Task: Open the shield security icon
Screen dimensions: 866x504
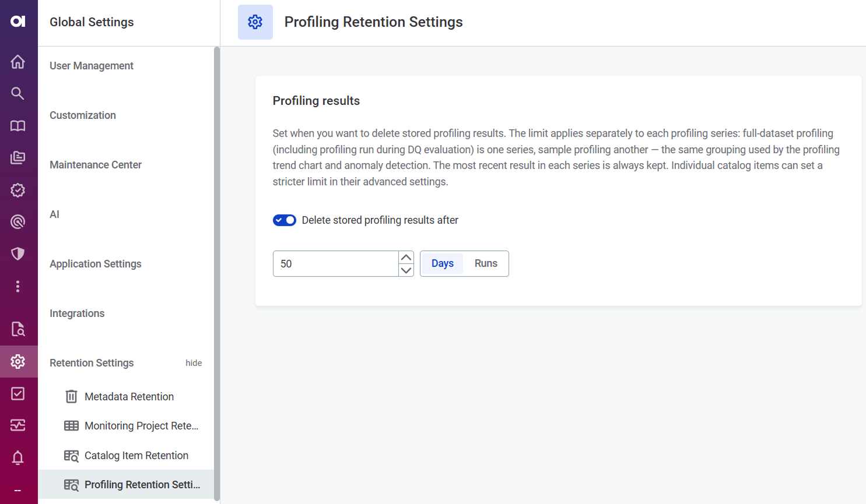Action: 18,253
